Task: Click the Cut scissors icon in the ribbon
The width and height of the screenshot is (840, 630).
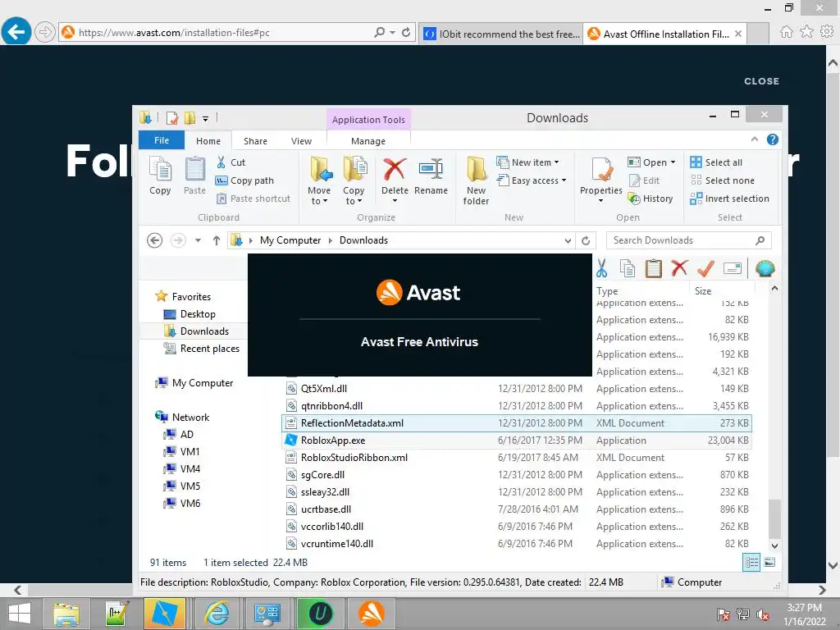Action: [x=221, y=162]
